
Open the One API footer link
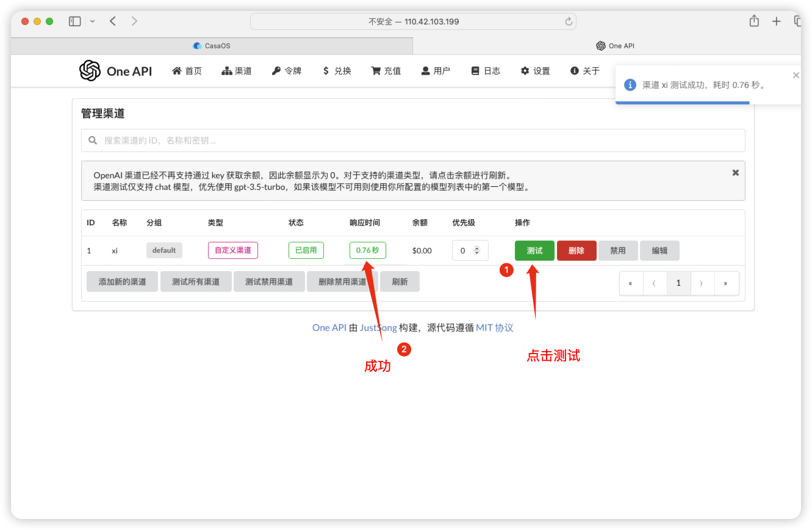click(x=329, y=328)
